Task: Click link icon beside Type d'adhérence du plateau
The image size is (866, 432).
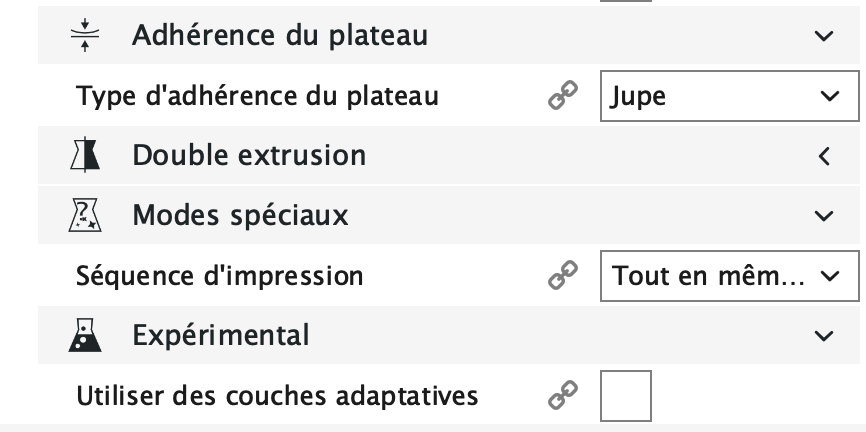Action: click(x=561, y=97)
